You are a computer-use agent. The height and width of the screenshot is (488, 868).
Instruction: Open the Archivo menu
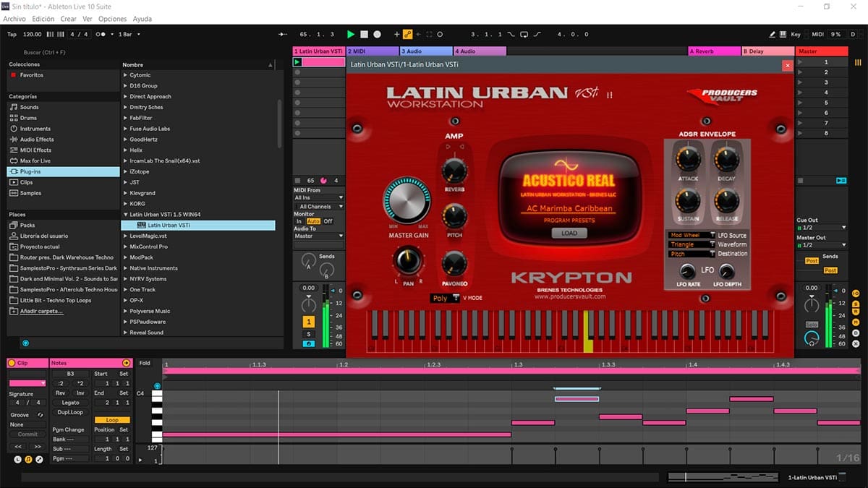coord(15,19)
